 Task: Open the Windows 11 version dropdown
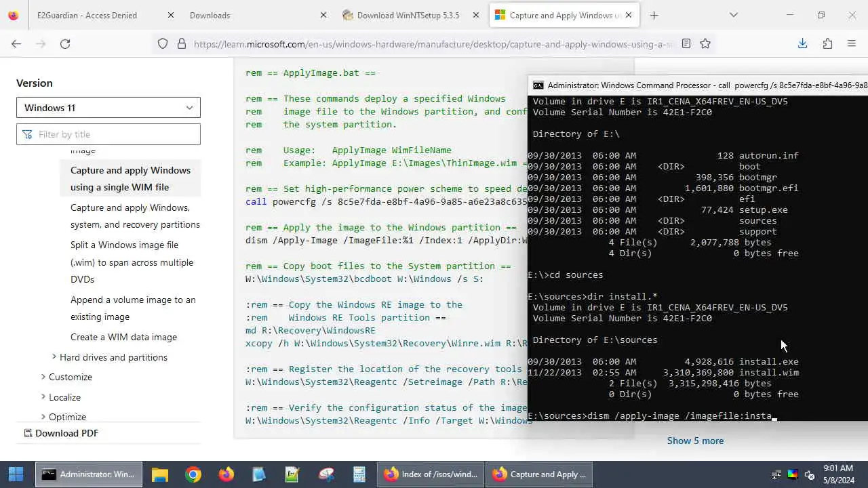pyautogui.click(x=108, y=108)
